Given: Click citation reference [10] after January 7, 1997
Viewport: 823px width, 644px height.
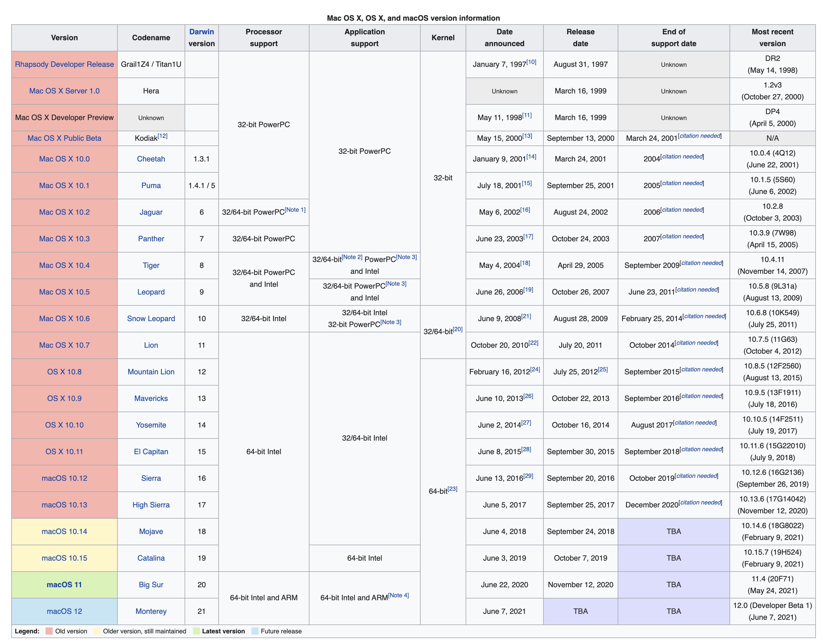Looking at the screenshot, I should point(531,62).
